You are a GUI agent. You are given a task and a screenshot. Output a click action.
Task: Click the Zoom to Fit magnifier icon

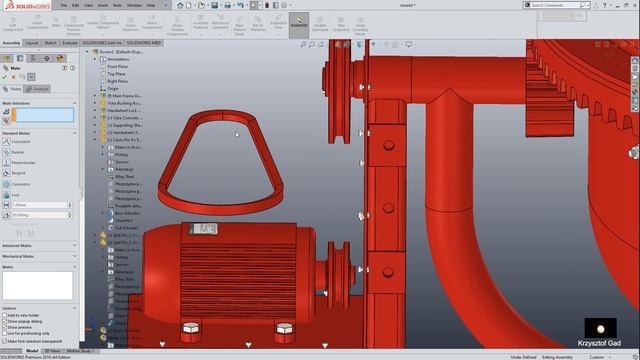pos(303,44)
